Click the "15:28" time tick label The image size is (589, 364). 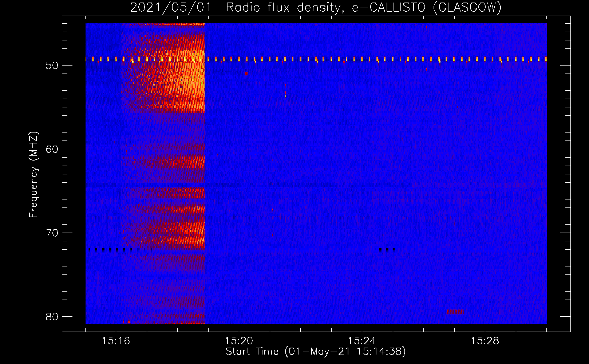[x=485, y=341]
